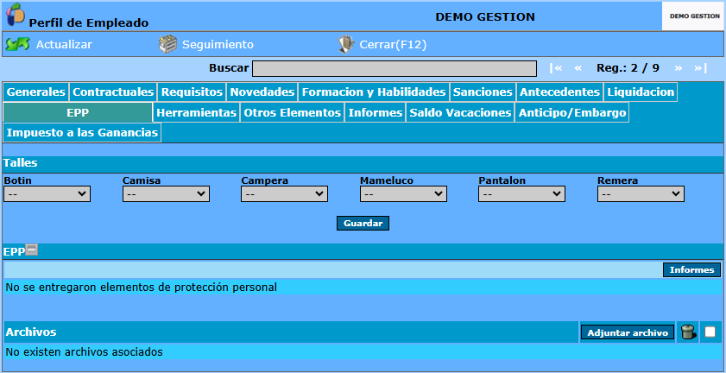Click the application logo beside Perfil de Empleado
The image size is (726, 373).
point(15,15)
